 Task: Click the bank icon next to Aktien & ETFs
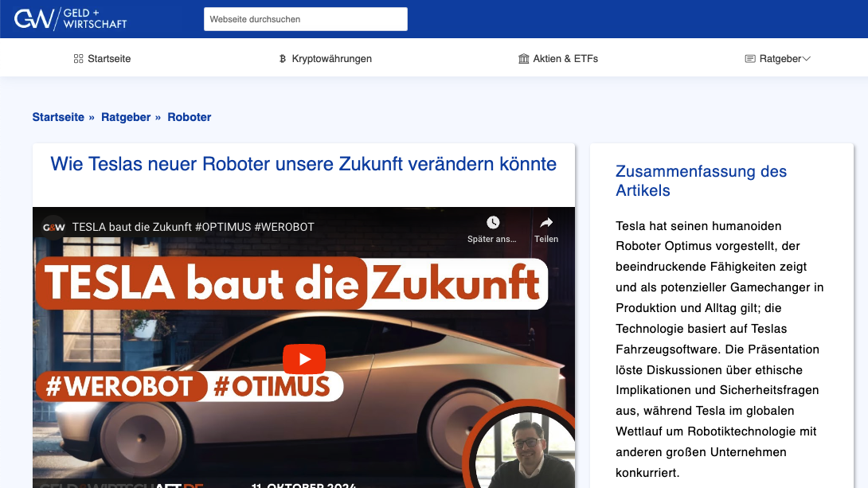pos(523,58)
